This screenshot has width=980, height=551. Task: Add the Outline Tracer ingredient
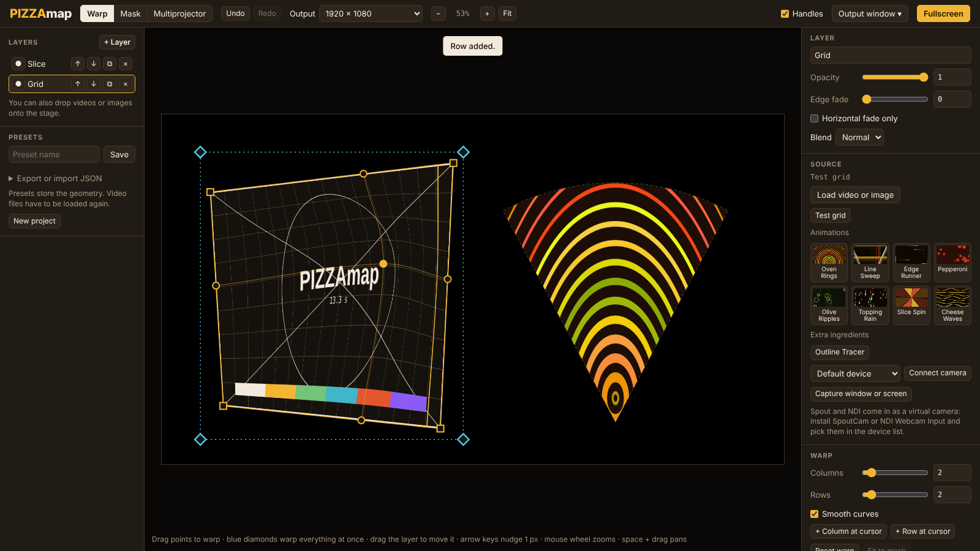point(840,352)
